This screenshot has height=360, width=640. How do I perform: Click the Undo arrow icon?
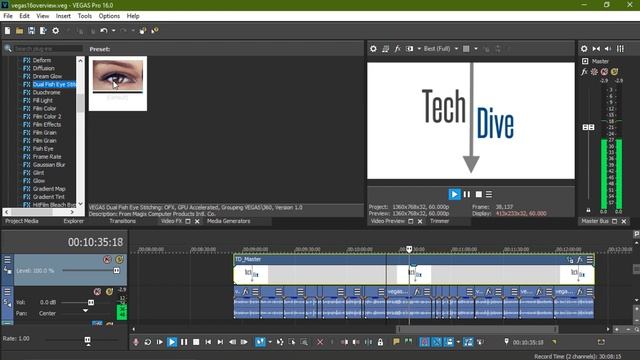pos(104,31)
